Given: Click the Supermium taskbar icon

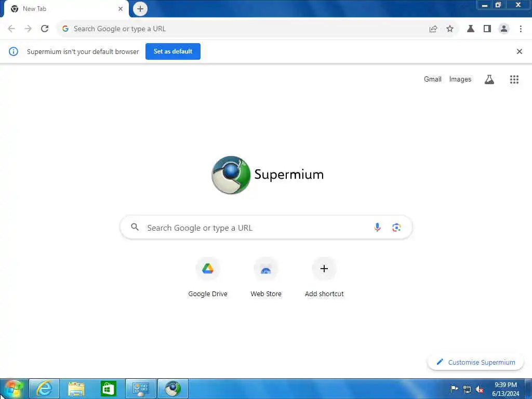Looking at the screenshot, I should [x=173, y=389].
